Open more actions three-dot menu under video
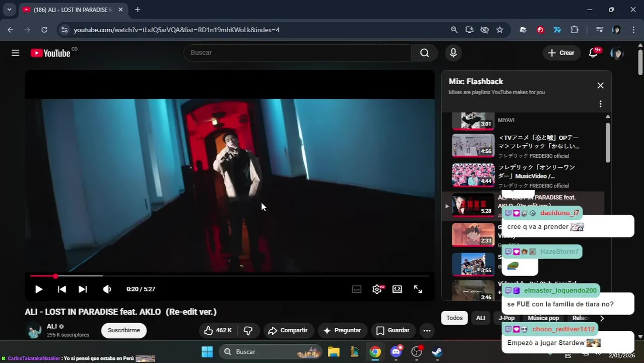The image size is (644, 363). click(x=427, y=331)
